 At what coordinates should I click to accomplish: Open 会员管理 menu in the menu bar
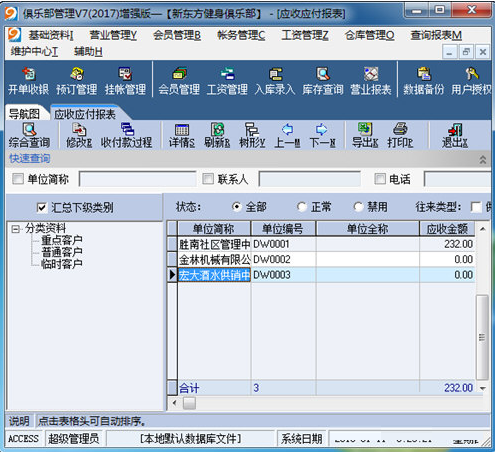[177, 35]
